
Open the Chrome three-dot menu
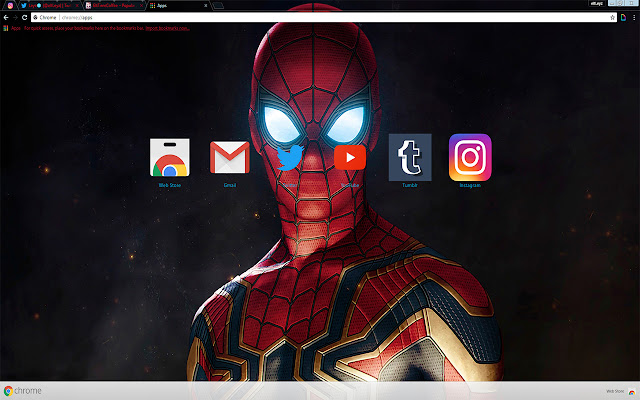coord(632,17)
